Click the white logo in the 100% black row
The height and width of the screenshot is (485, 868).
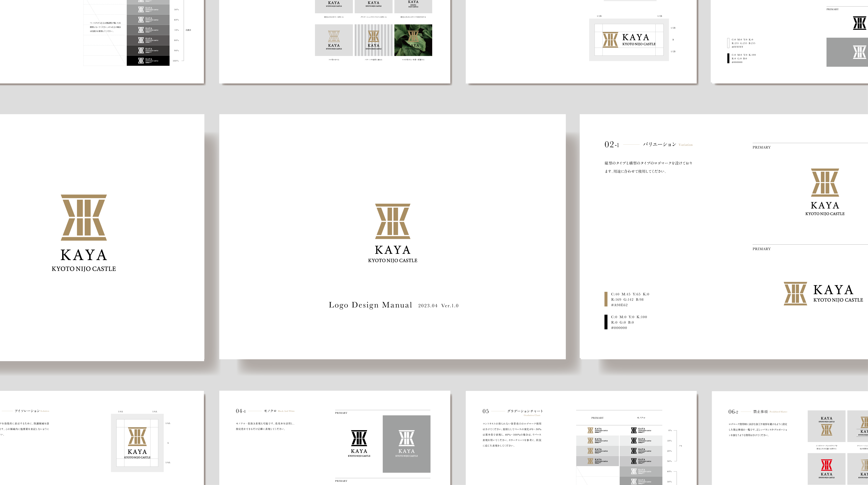click(148, 61)
